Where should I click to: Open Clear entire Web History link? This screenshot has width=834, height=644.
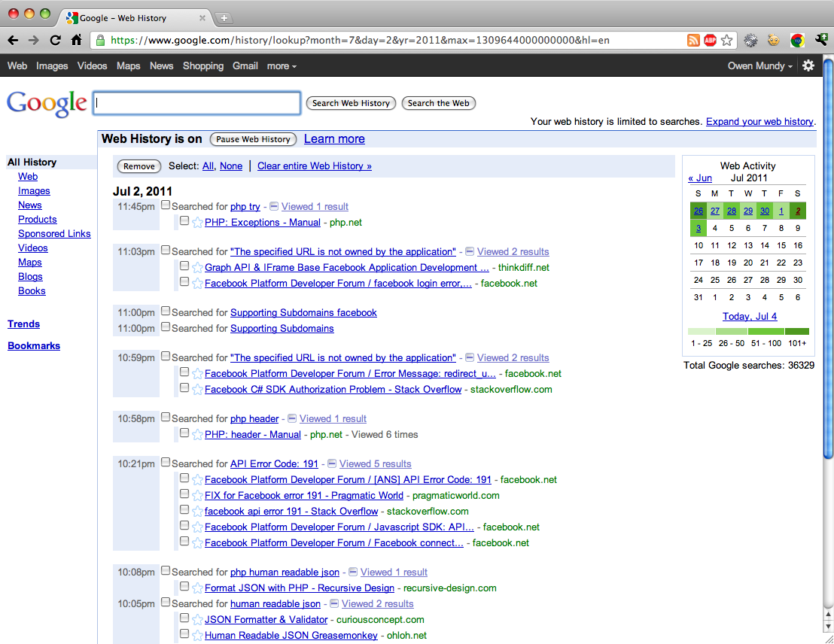click(x=315, y=166)
